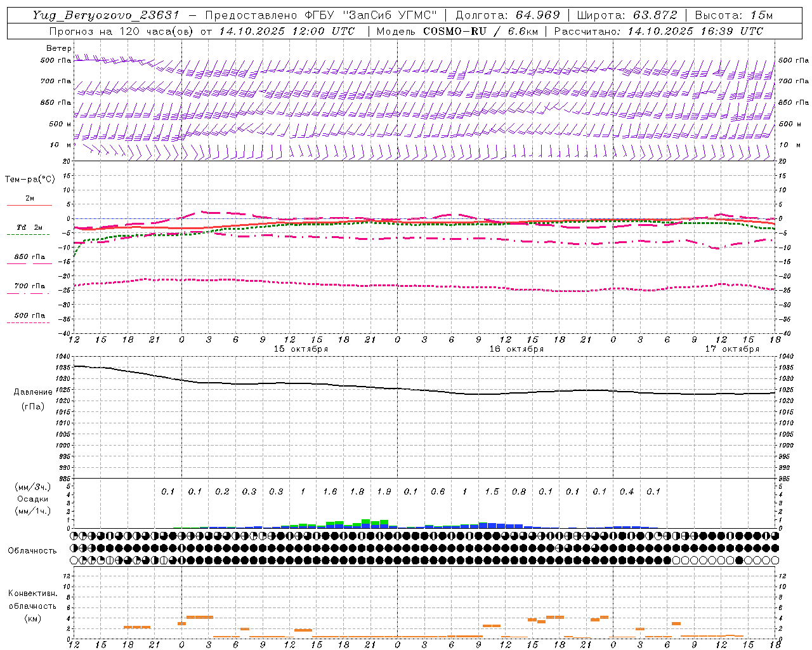Click the '700 гПа' entry in temperature legend
The width and height of the screenshot is (812, 650).
[30, 286]
